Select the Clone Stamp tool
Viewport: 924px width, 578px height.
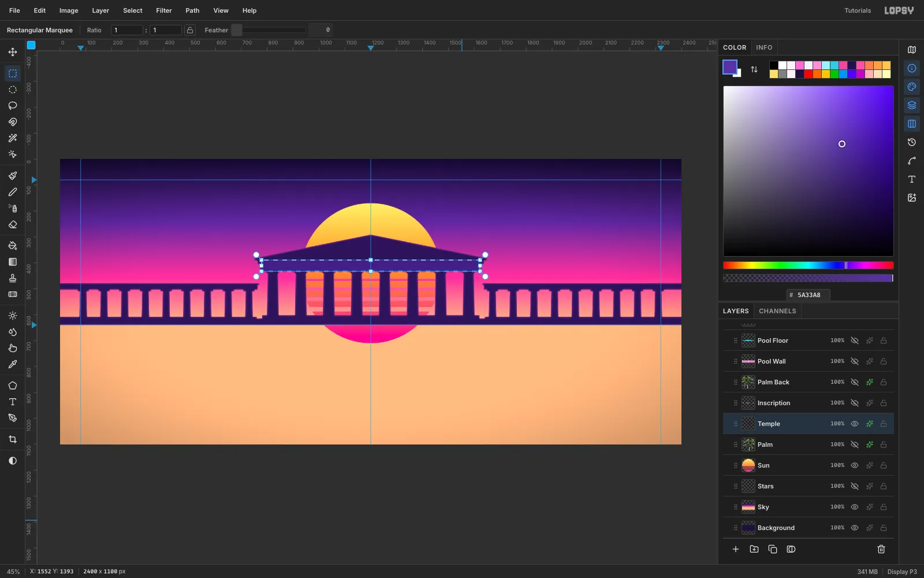point(13,278)
